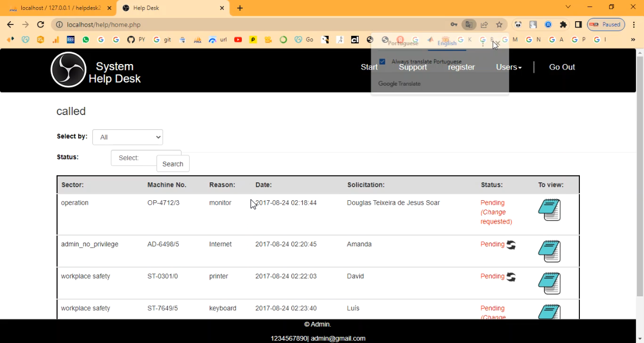Screen dimensions: 644x343
Task: Click the System Help Desk logo
Action: tap(68, 70)
